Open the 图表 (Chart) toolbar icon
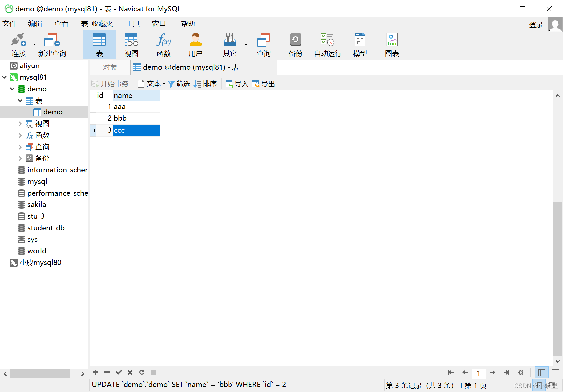This screenshot has width=563, height=392. [x=392, y=45]
